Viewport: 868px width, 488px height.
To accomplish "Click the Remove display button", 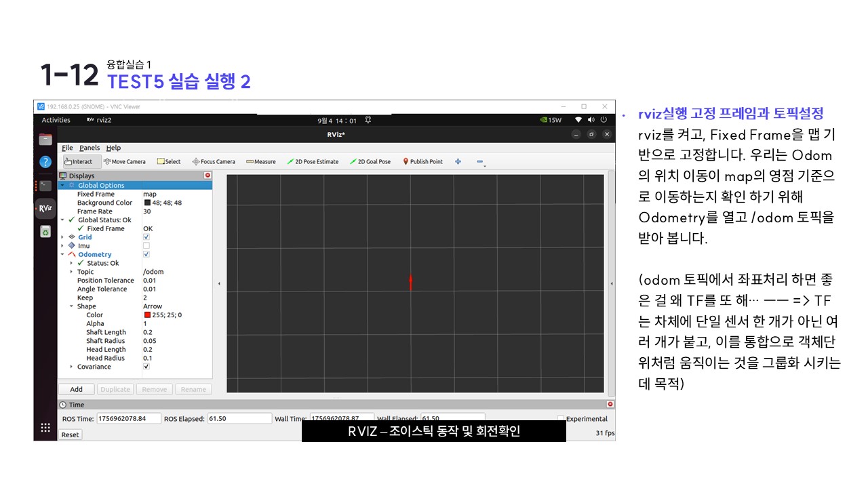I will tap(154, 389).
